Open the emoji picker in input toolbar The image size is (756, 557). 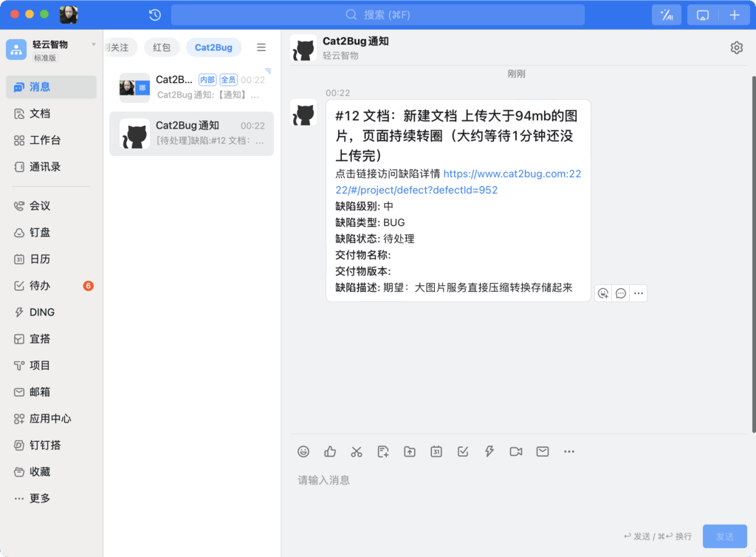303,451
